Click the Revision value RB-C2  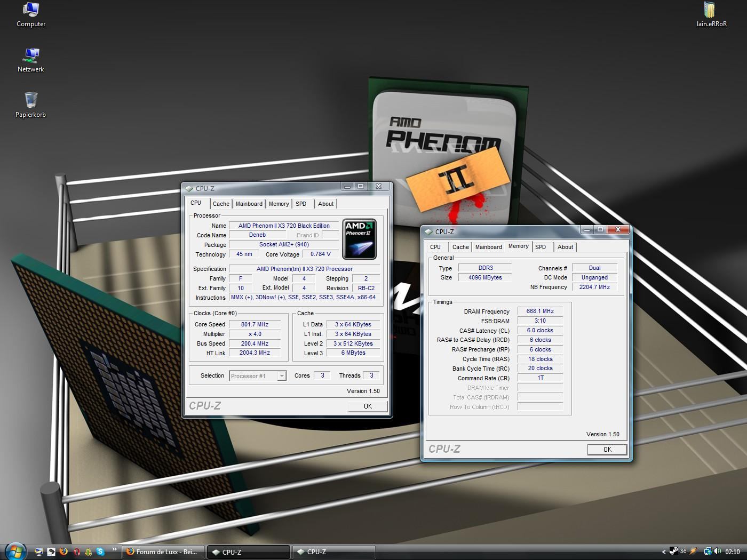coord(366,288)
